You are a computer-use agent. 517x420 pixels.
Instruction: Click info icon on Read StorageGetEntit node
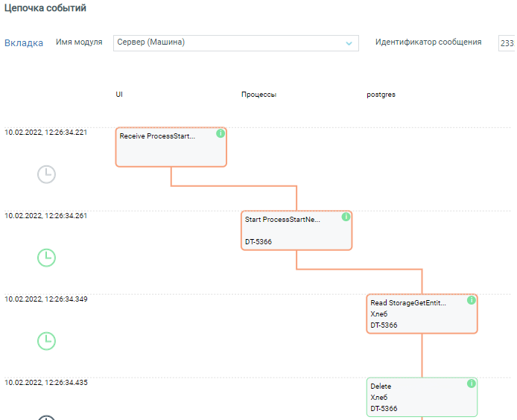(471, 300)
